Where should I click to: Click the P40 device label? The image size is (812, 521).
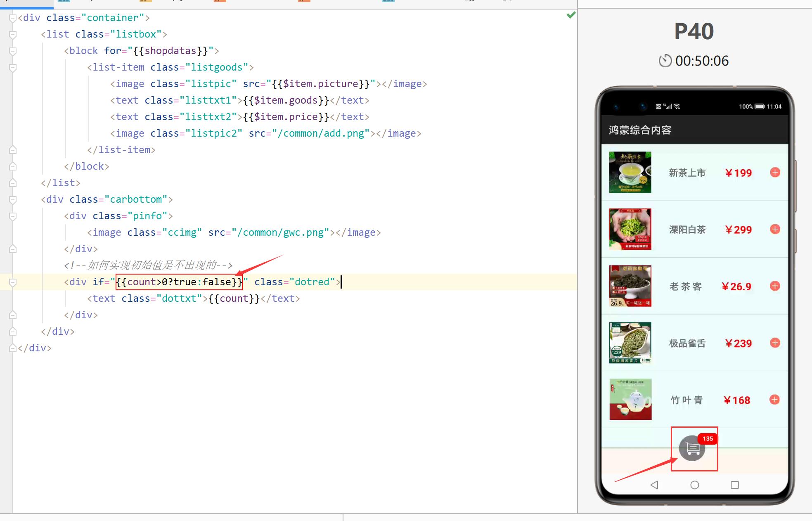pyautogui.click(x=694, y=31)
